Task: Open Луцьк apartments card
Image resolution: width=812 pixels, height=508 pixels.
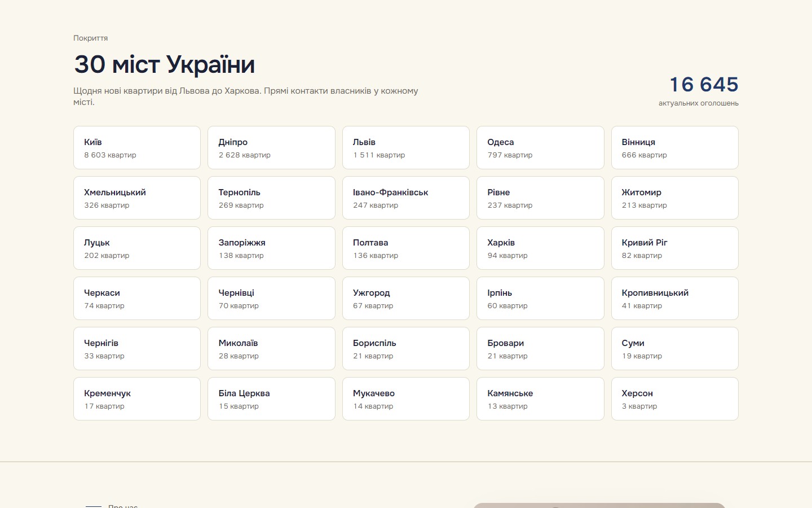Action: pos(137,248)
